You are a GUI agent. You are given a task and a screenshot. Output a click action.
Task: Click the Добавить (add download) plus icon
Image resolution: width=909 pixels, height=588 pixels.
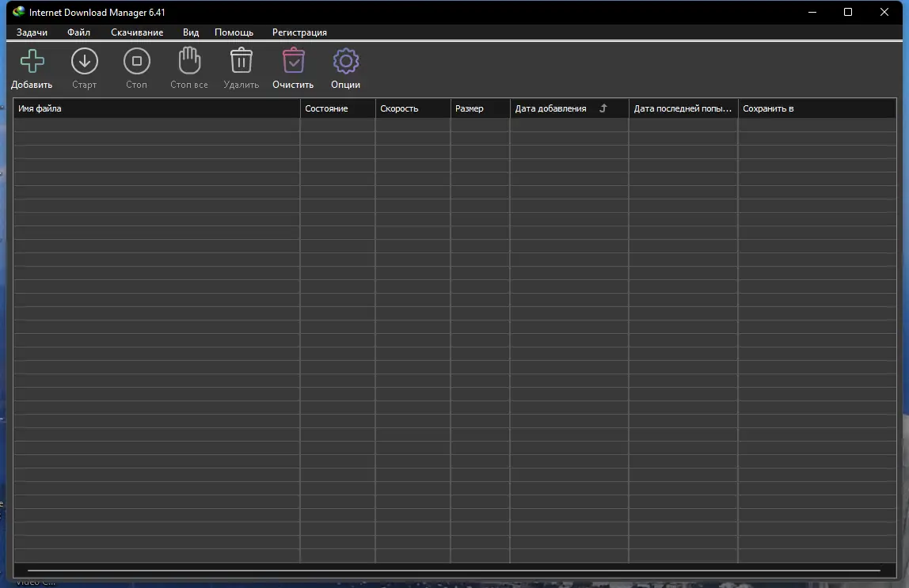point(32,61)
